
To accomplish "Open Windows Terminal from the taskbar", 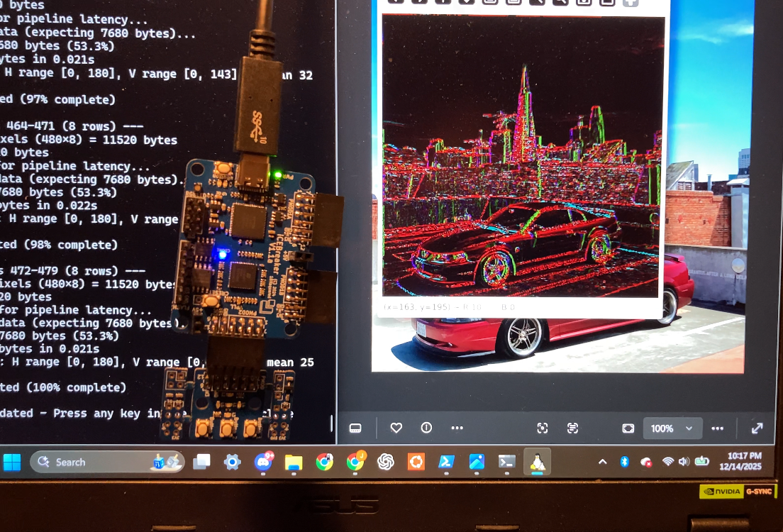I will 506,462.
